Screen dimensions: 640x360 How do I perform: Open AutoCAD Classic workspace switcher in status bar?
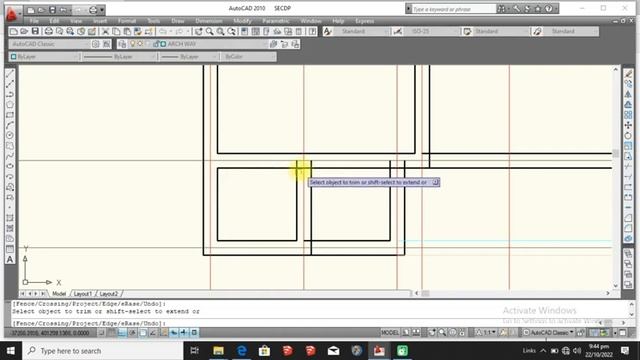point(549,333)
